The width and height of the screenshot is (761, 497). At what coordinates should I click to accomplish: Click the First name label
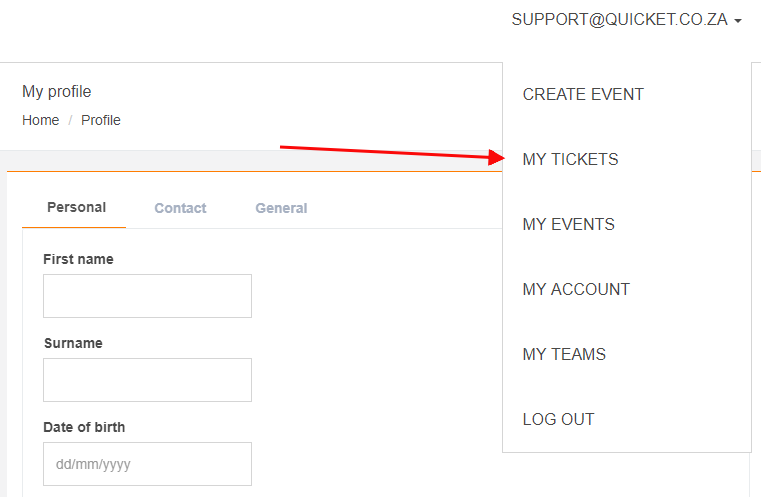click(x=78, y=259)
